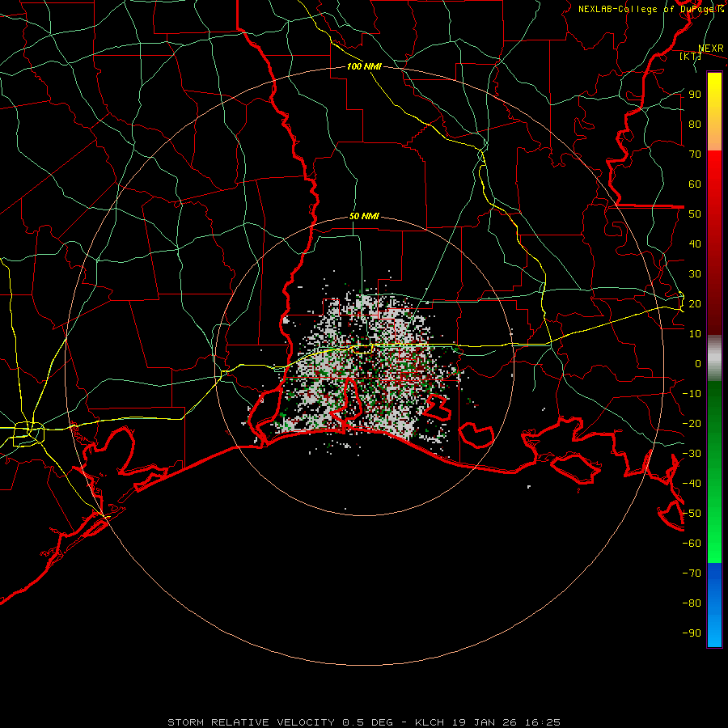Click the "50 NMI" range ring label

click(364, 216)
